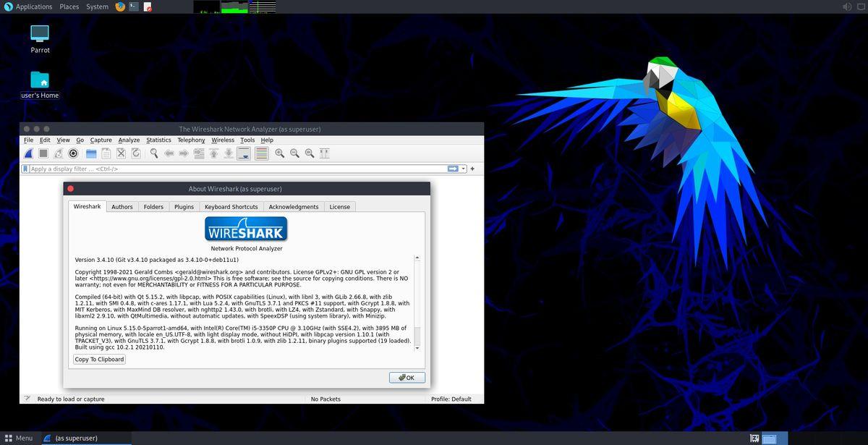868x445 pixels.
Task: Open the View menu
Action: point(63,140)
